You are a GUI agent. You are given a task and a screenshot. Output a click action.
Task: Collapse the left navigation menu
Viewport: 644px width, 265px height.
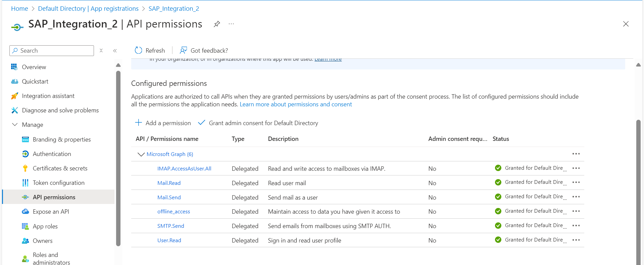(115, 51)
